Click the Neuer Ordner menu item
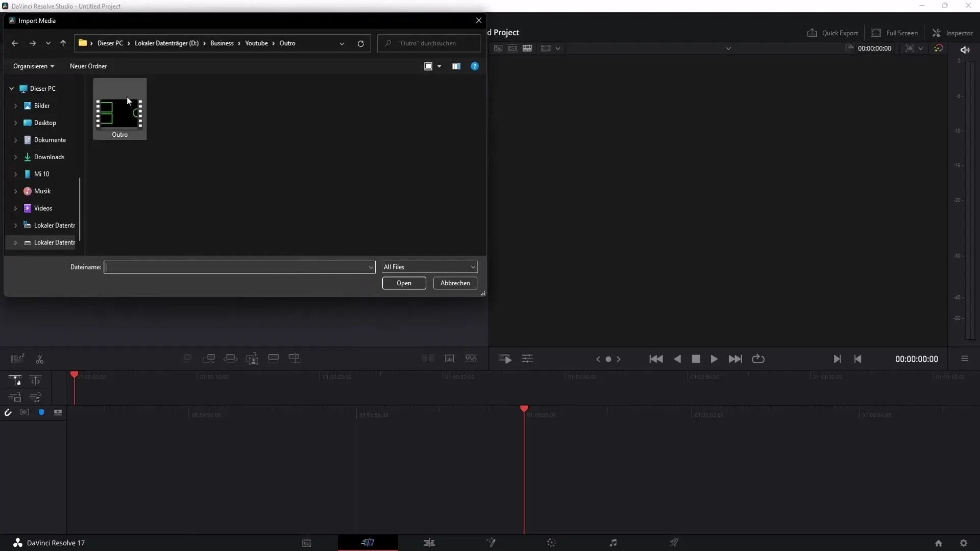980x551 pixels. point(88,65)
